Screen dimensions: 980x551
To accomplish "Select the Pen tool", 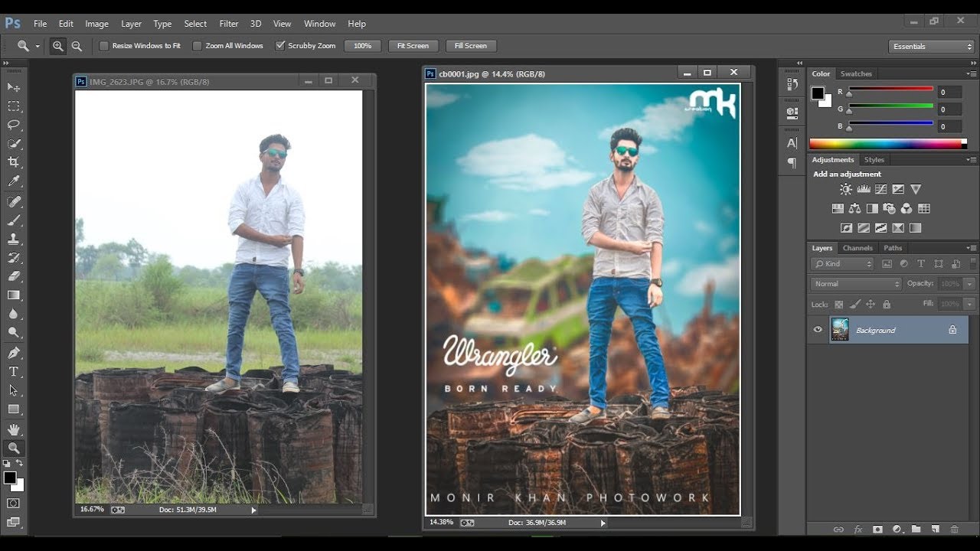I will (14, 353).
